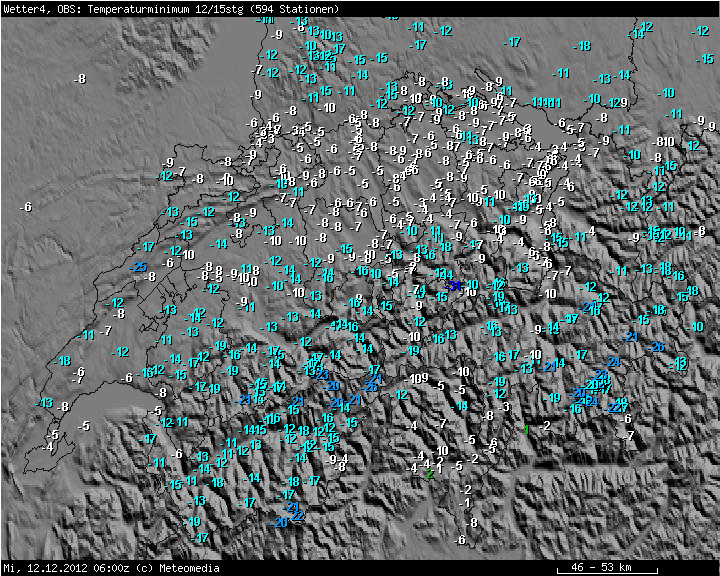720x576 pixels.
Task: Select the '06:00z' time stamp
Action: 112,568
